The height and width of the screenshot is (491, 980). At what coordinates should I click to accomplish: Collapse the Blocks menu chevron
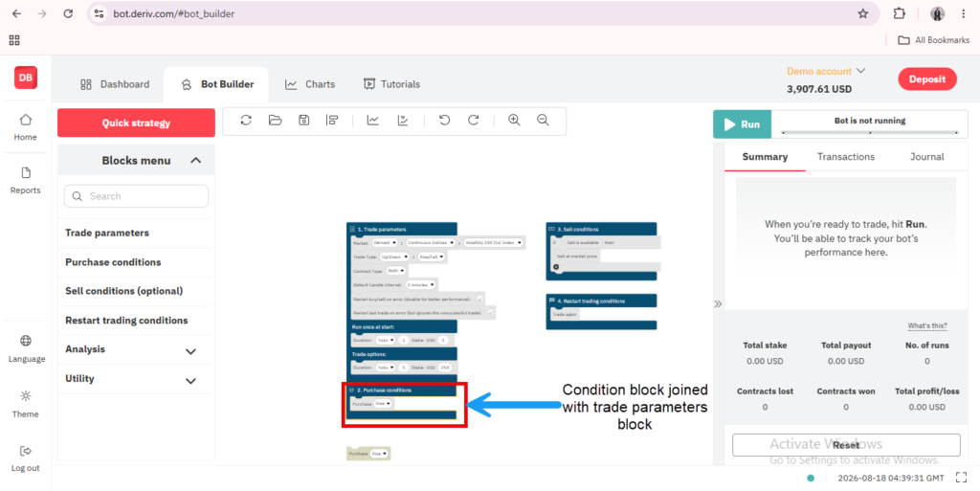point(195,161)
